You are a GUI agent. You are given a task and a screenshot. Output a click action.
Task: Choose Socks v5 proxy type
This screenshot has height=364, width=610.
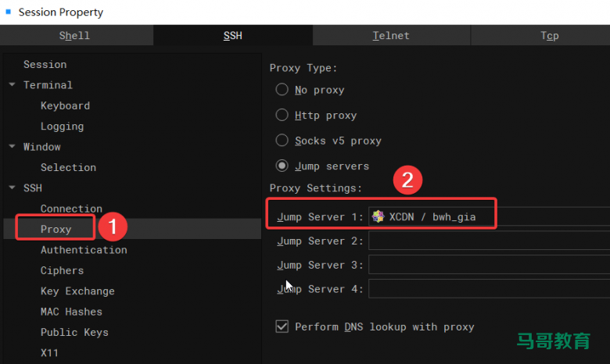[x=282, y=141]
